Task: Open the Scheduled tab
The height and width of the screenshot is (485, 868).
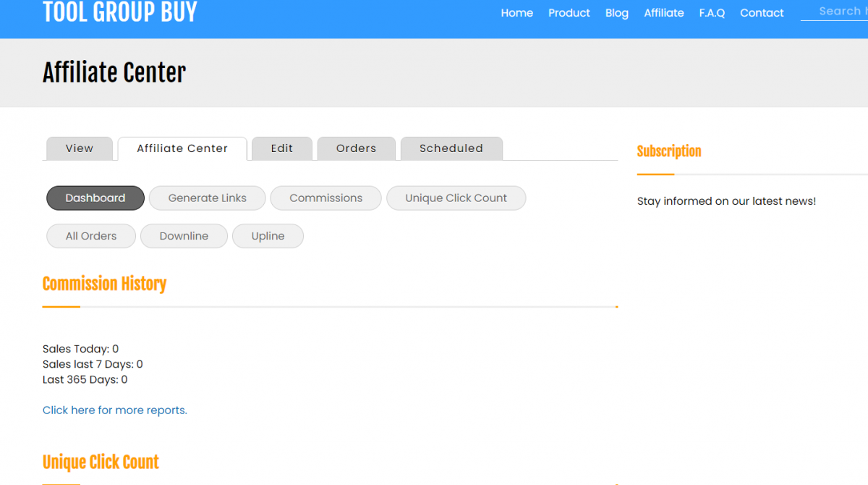Action: [x=451, y=148]
